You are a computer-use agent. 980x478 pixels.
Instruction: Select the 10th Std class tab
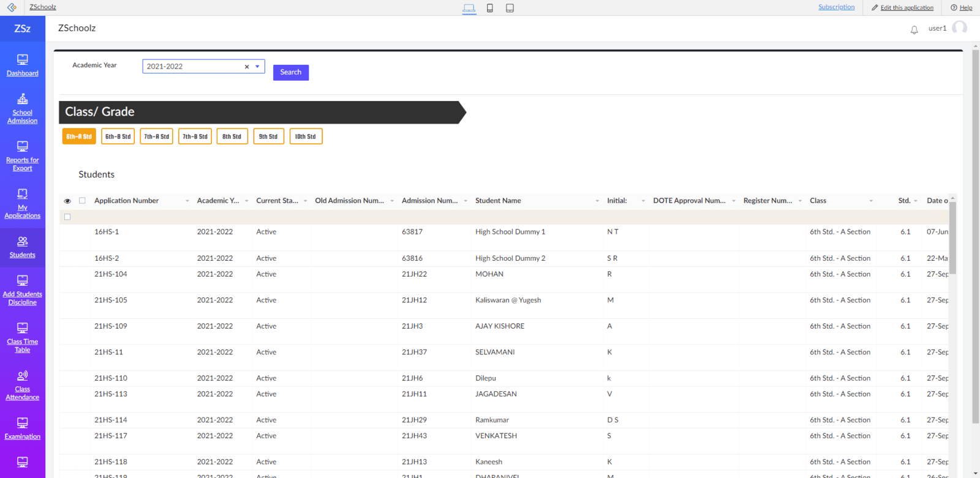305,136
